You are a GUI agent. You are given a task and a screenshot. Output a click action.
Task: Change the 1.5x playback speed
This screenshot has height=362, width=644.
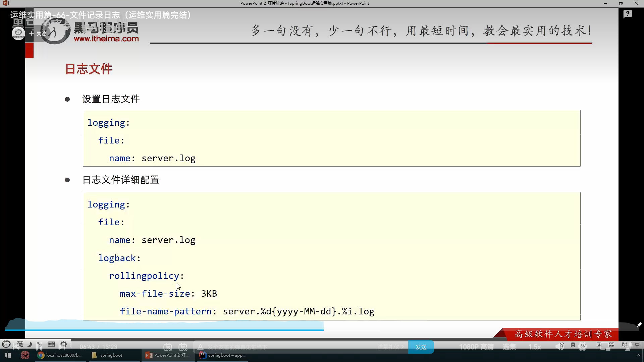click(x=534, y=347)
